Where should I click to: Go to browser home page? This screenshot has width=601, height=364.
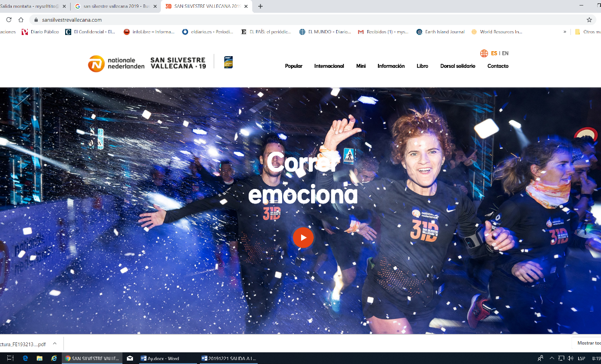21,19
